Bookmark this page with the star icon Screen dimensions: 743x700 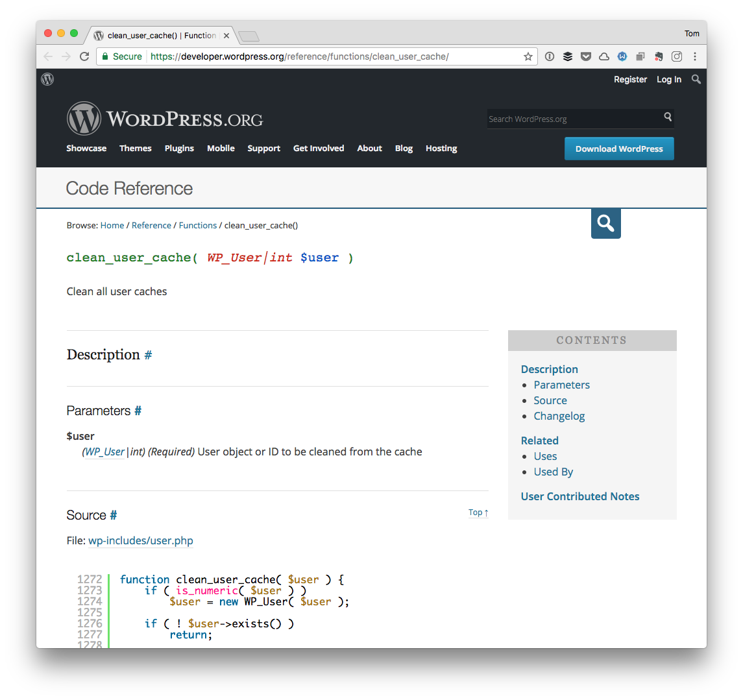[x=528, y=56]
